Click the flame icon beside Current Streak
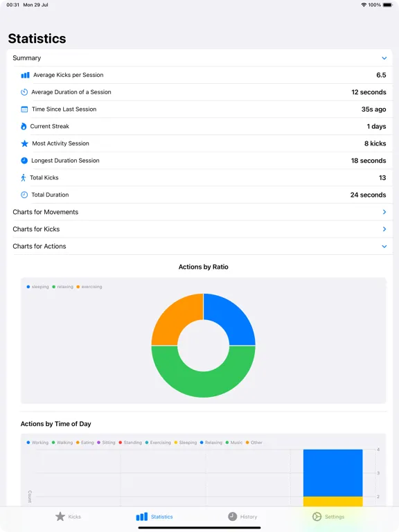 tap(24, 126)
